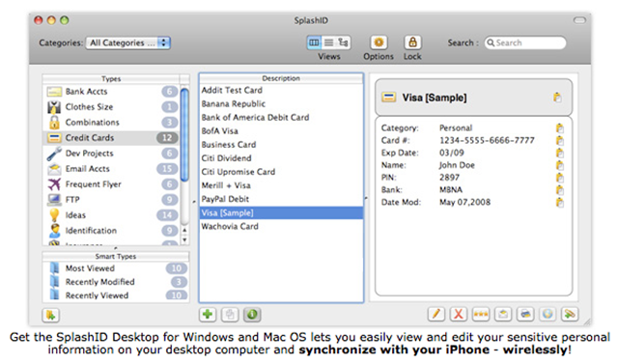Copy the Category value to clipboard
Viewport: 618px width, 364px height.
coord(560,128)
